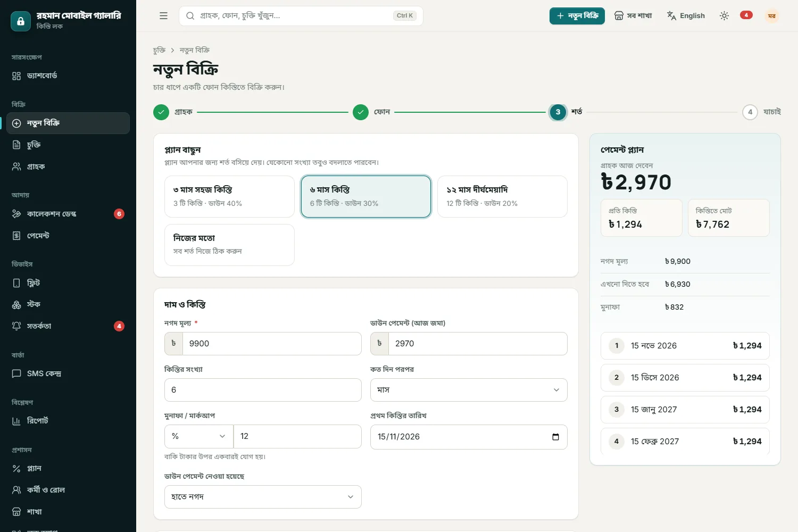Open the calendar picker in date field
The image size is (798, 532).
[x=555, y=437]
